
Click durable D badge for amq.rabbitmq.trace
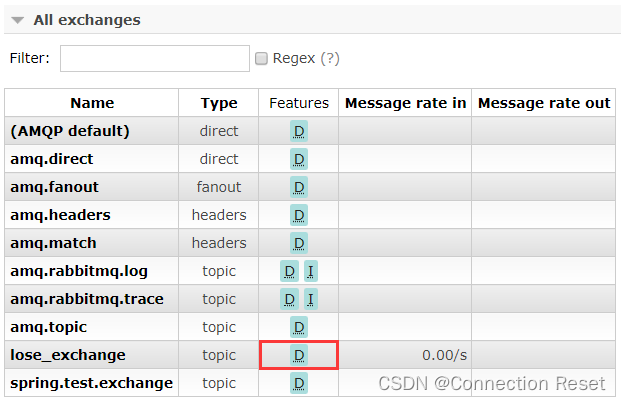(290, 299)
